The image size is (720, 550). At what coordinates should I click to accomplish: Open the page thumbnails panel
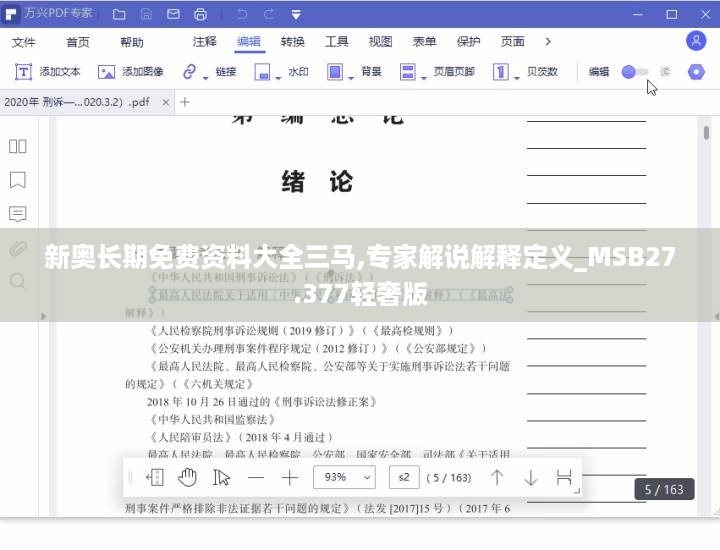tap(17, 146)
